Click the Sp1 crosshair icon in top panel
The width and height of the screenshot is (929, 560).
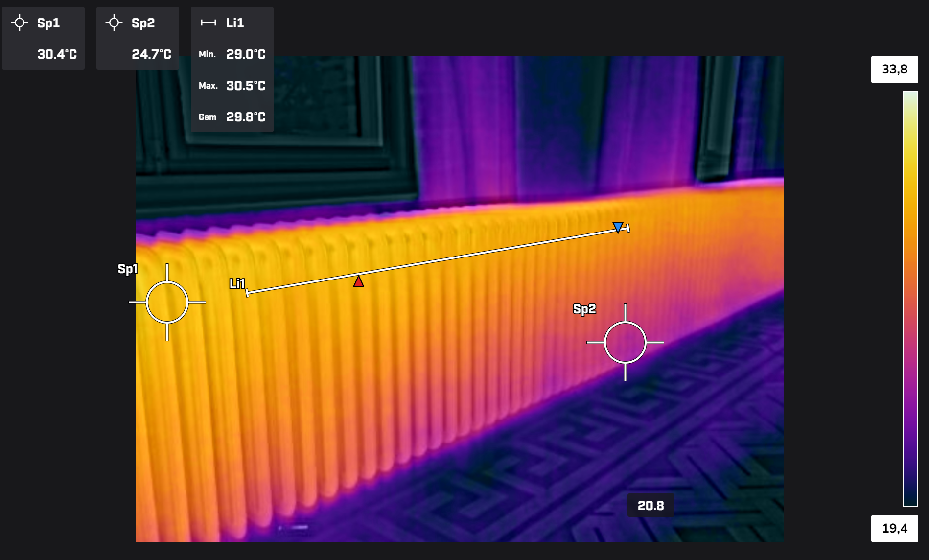coord(20,23)
